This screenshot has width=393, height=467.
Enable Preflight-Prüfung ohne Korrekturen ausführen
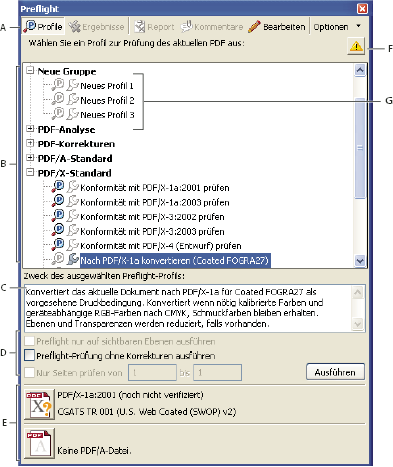(29, 355)
